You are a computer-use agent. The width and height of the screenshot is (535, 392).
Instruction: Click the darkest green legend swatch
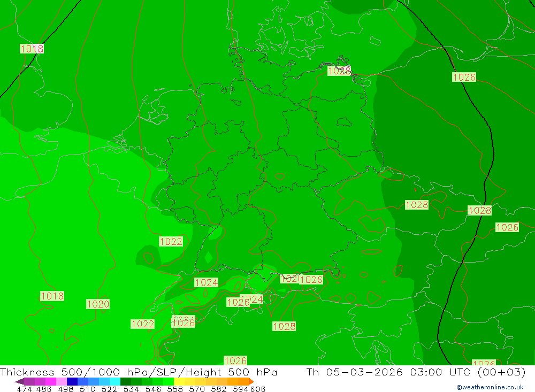pos(126,381)
